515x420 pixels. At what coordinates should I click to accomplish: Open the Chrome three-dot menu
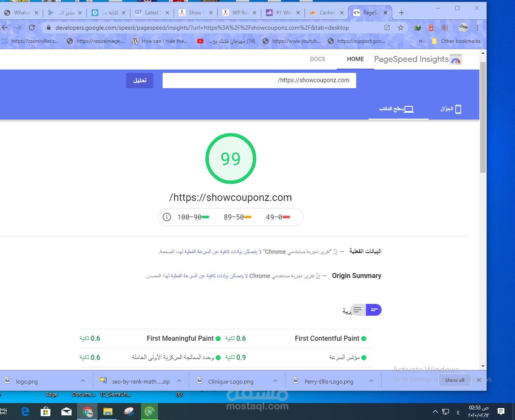coord(477,28)
